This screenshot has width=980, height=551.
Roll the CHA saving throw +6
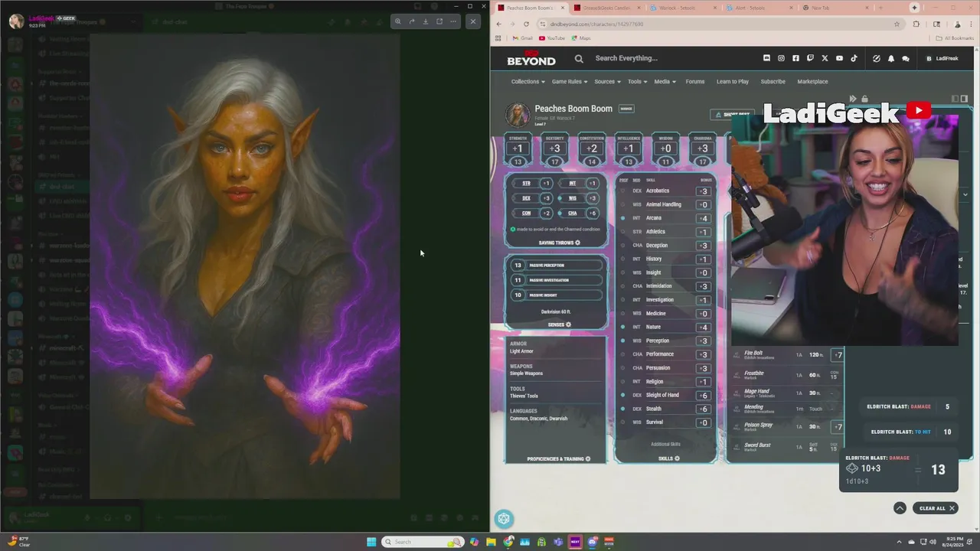[592, 213]
